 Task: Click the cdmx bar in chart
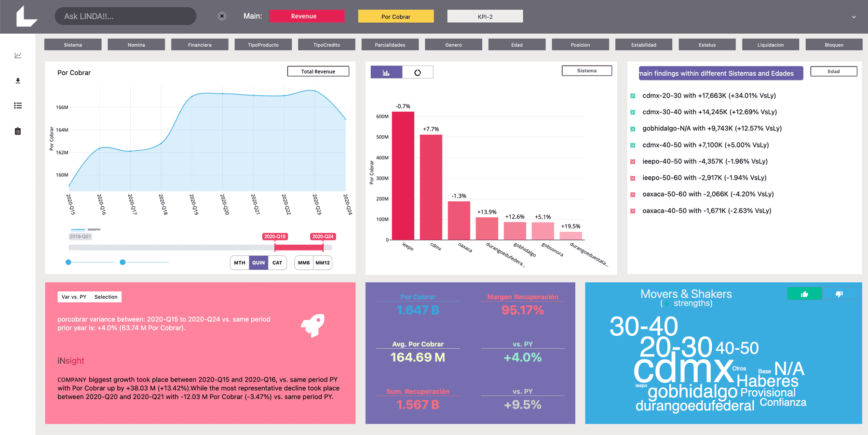click(x=431, y=187)
